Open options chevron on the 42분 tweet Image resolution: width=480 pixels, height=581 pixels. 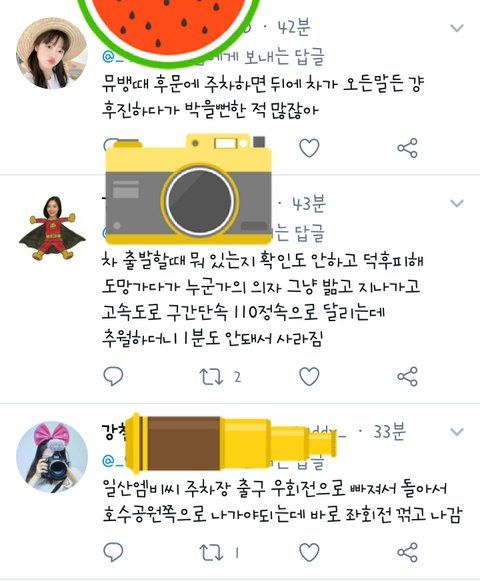pos(457,28)
